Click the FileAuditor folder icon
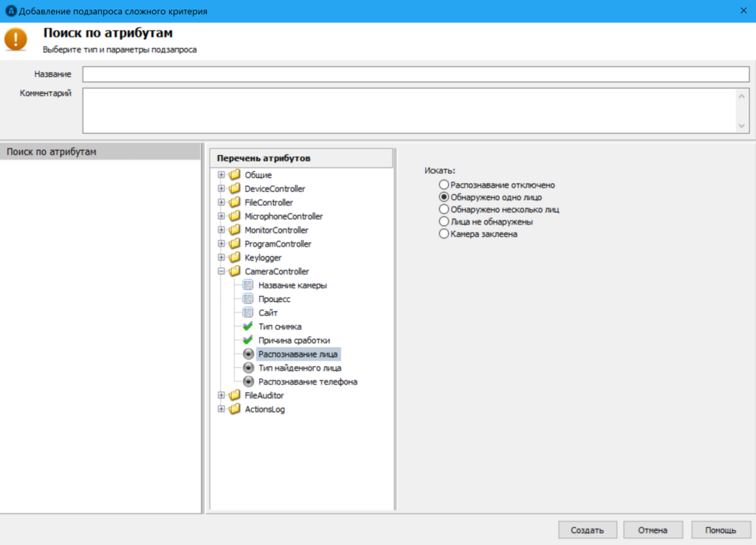 (235, 396)
